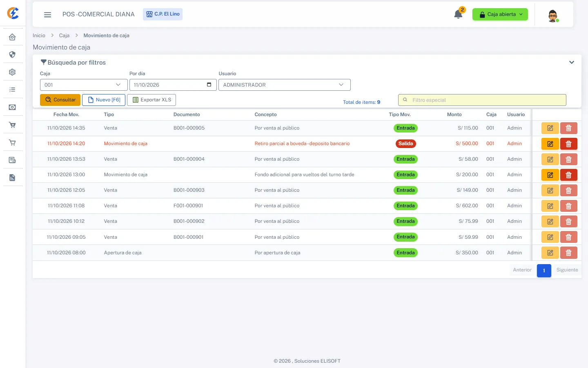The height and width of the screenshot is (368, 588).
Task: Edit the Retiro parcial a boveda row
Action: 550,144
